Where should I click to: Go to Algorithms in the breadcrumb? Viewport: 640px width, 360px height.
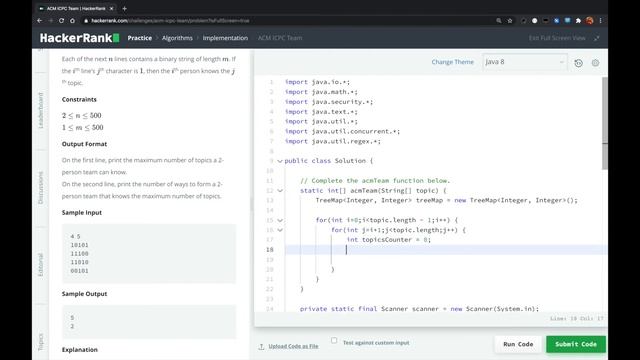[x=177, y=38]
